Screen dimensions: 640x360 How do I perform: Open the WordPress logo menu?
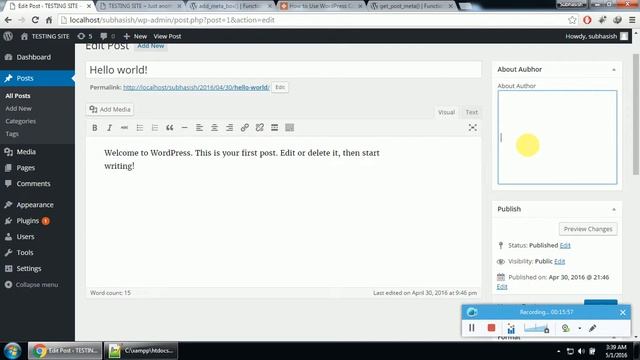pyautogui.click(x=8, y=36)
